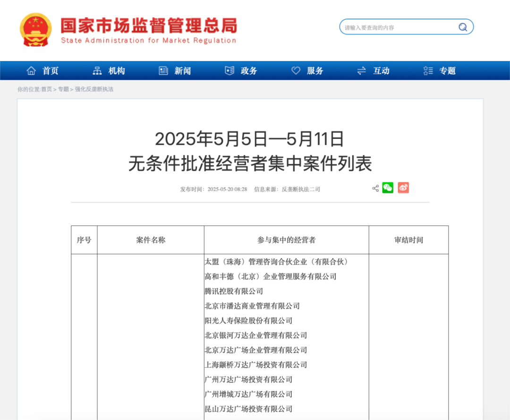510x420 pixels.
Task: Click the State Administration for Market Regulation subtitle
Action: (x=149, y=40)
